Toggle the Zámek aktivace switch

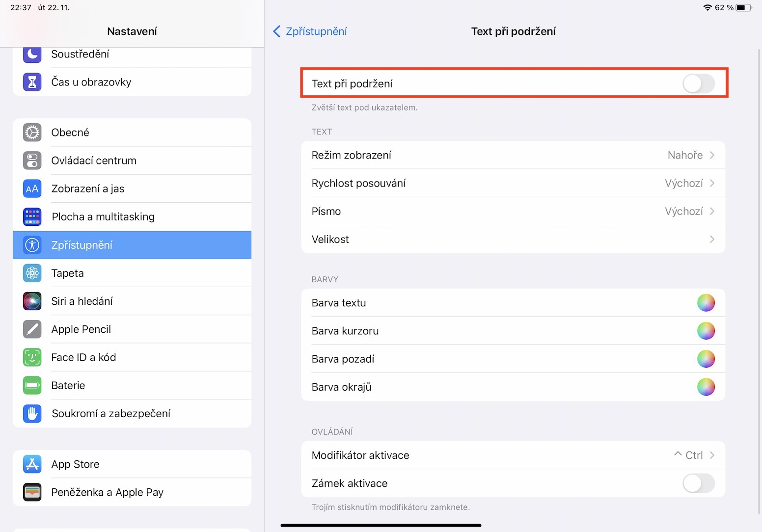point(698,483)
